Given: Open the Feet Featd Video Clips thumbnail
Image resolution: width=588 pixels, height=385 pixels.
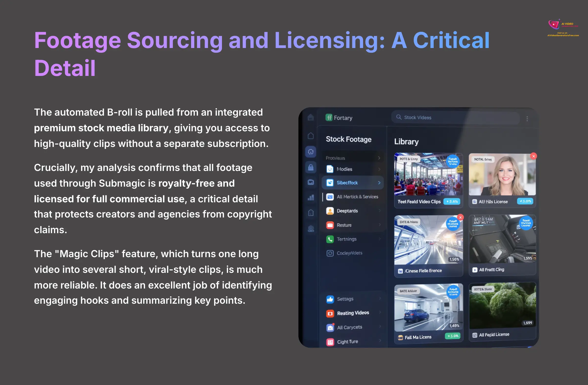Looking at the screenshot, I should click(429, 174).
